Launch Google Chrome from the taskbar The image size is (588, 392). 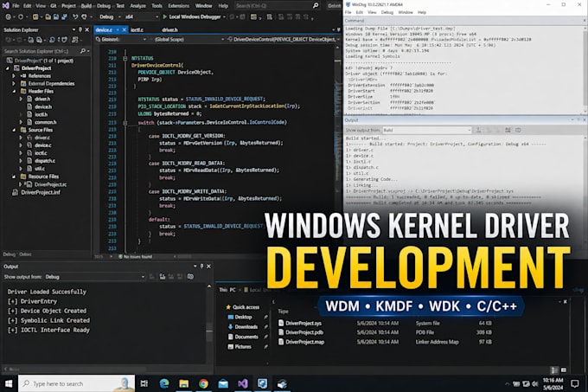(x=203, y=383)
